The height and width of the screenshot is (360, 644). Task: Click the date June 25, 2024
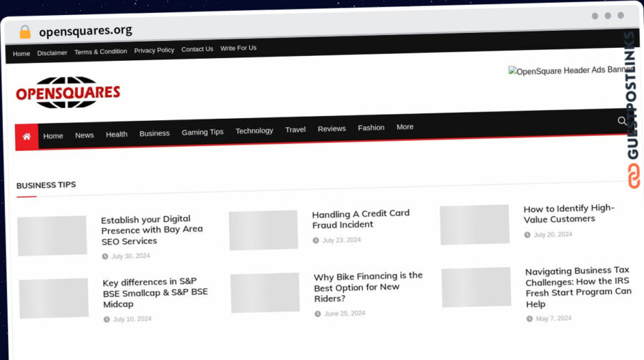pyautogui.click(x=345, y=313)
